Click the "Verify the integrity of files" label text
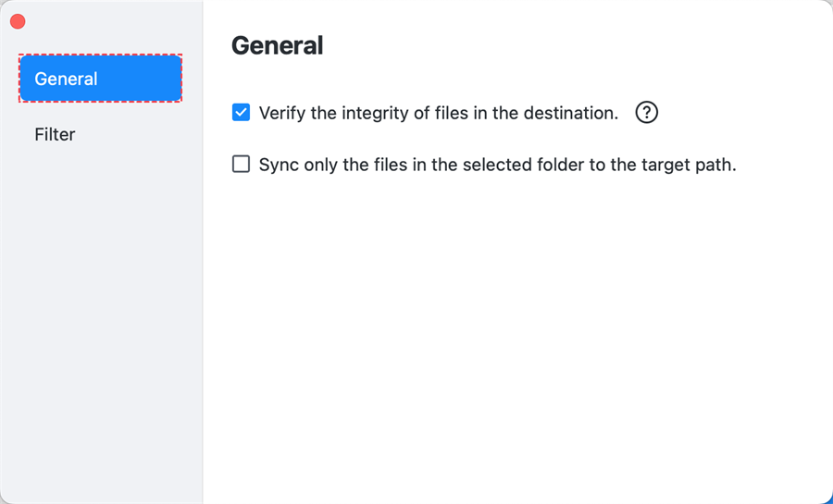 (438, 113)
